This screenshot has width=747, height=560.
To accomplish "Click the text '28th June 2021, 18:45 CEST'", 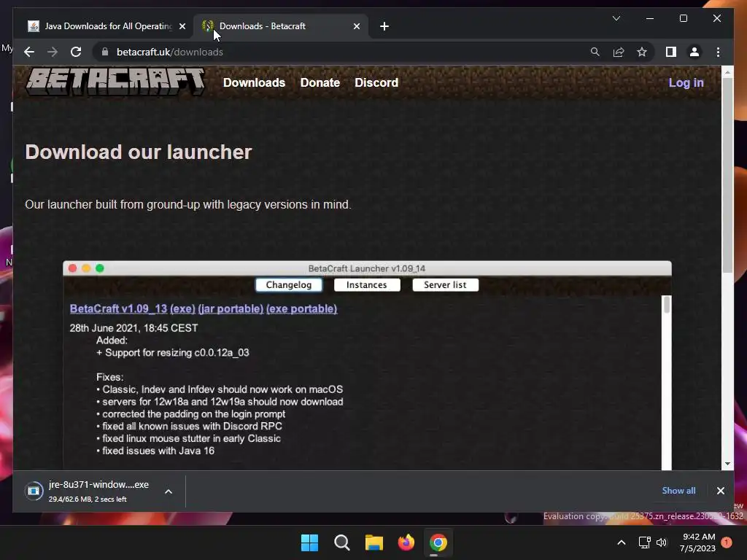I will pos(133,328).
